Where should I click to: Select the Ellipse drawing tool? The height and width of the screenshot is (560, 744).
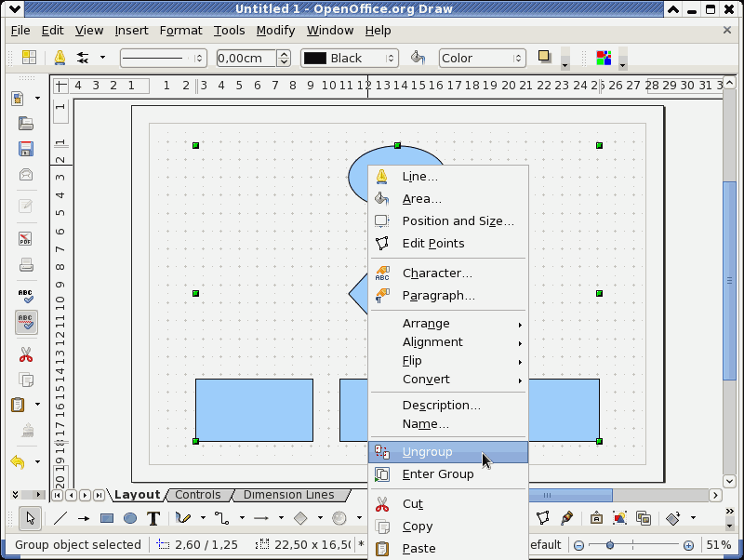(130, 518)
